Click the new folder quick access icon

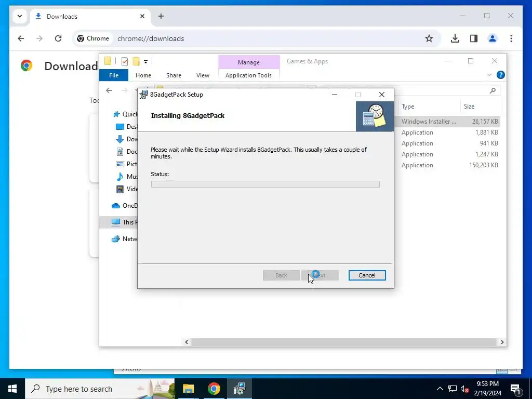[x=136, y=61]
